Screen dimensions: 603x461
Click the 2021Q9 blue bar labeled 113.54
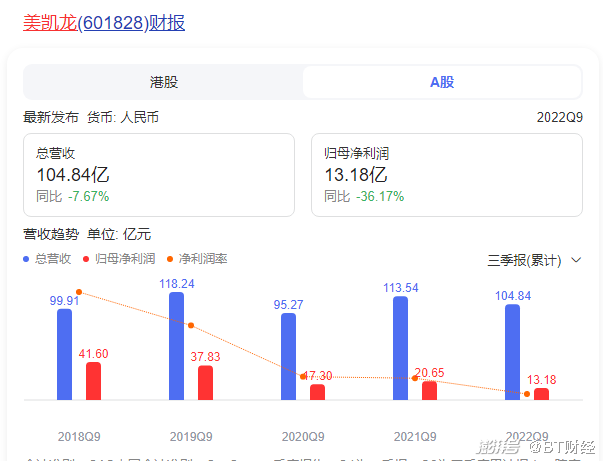[x=400, y=348]
